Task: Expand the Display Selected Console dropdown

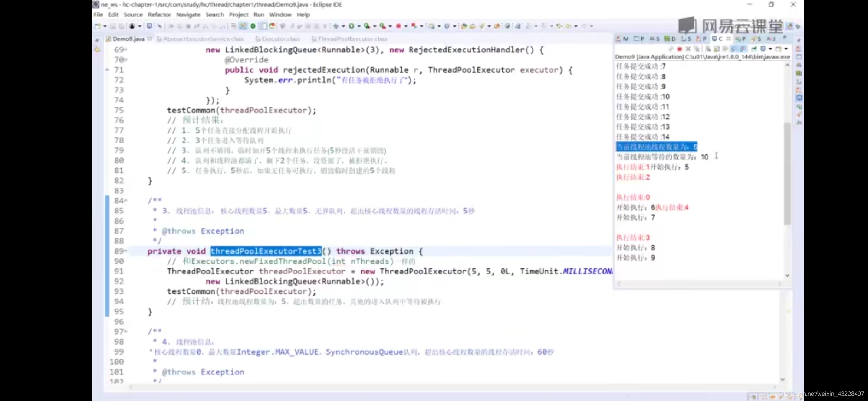Action: tap(770, 49)
